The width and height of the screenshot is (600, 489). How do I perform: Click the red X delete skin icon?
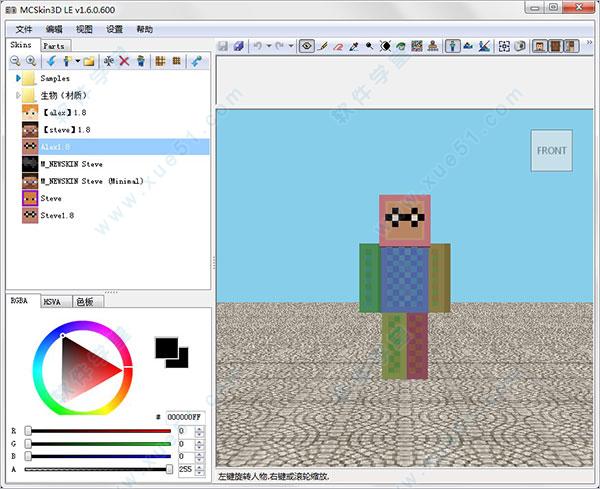click(124, 61)
